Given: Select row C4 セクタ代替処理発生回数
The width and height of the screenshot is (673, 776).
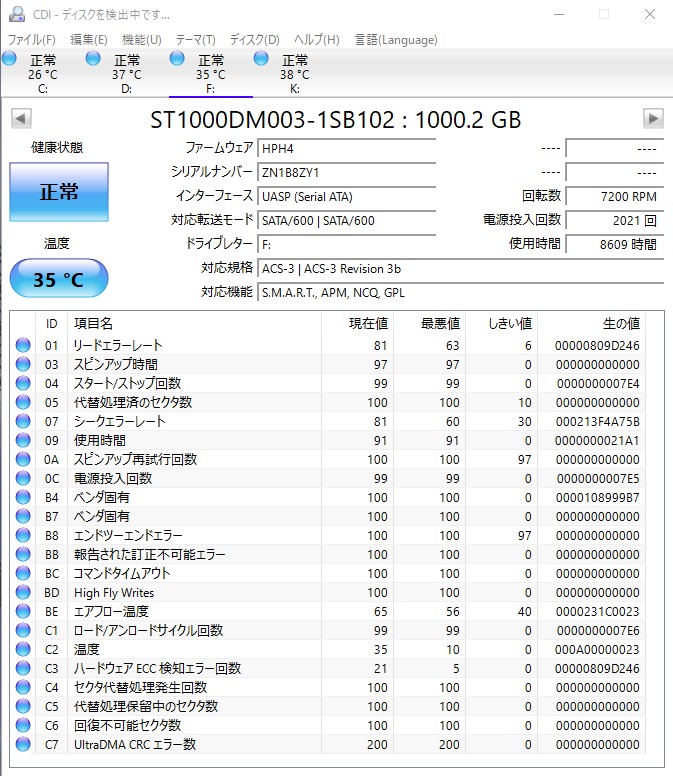Looking at the screenshot, I should (329, 687).
